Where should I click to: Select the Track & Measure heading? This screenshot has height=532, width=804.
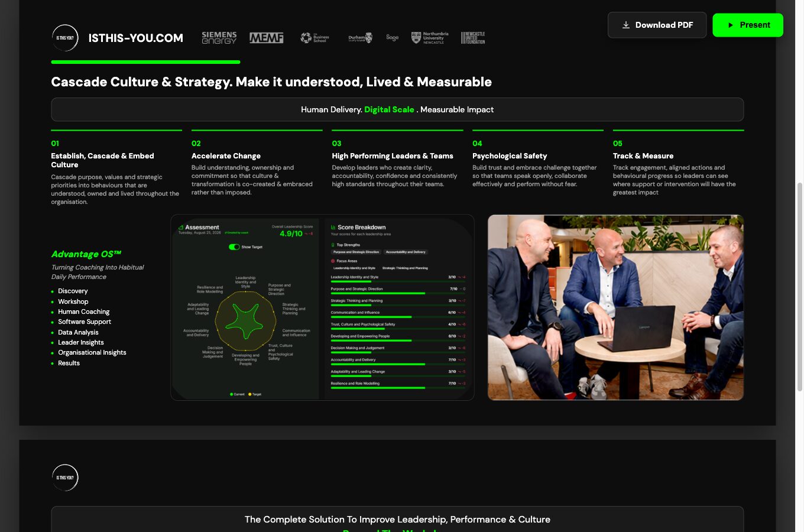point(643,156)
